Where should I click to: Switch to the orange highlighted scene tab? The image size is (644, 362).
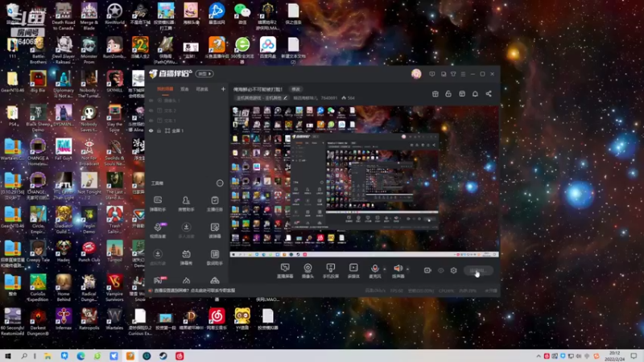tap(165, 89)
